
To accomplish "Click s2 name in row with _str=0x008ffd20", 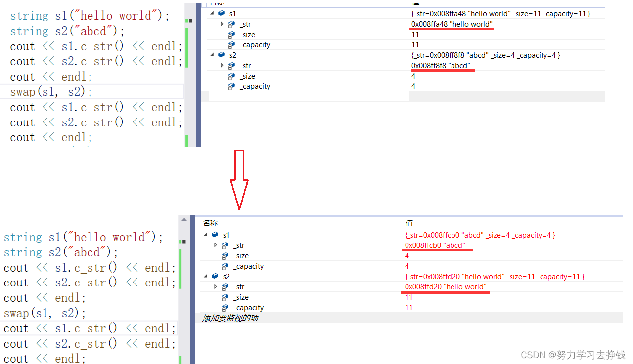I will click(x=226, y=277).
